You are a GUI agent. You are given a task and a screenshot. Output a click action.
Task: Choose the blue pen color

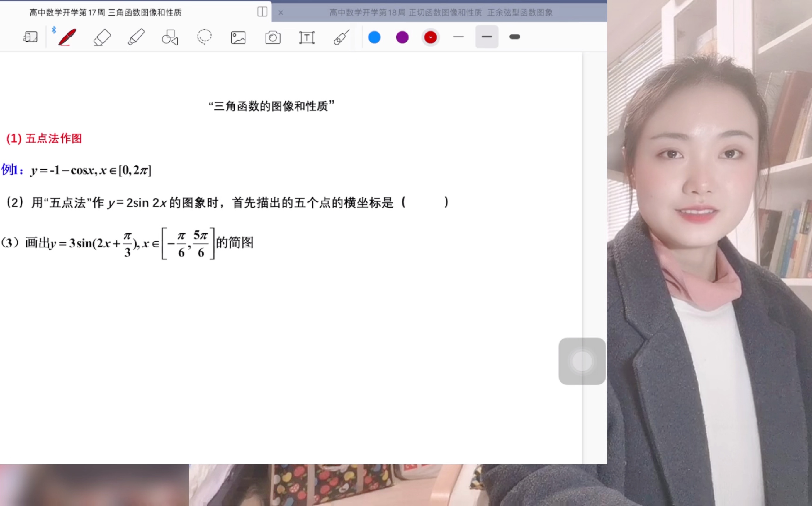point(374,37)
